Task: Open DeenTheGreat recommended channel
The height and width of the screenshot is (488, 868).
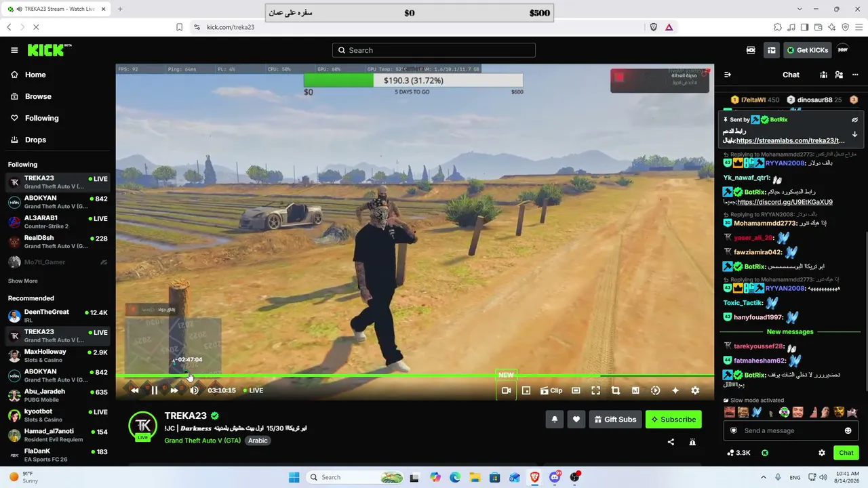Action: point(58,316)
